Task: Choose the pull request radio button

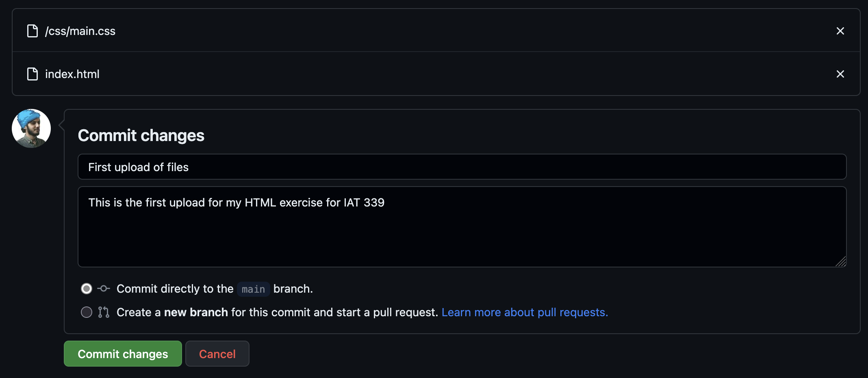Action: click(86, 312)
